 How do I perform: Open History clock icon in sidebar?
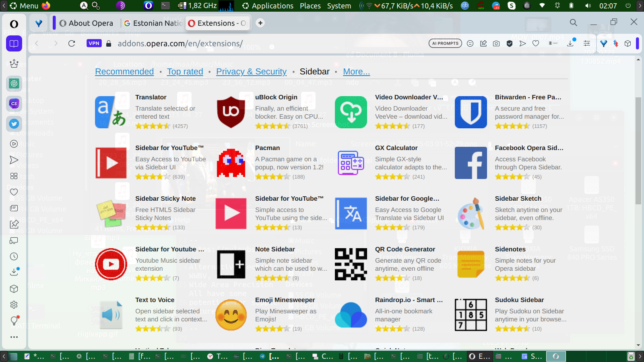(14, 257)
